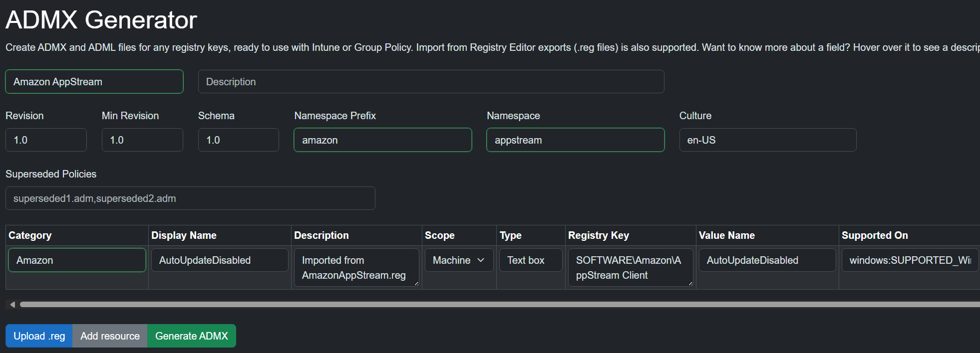Edit the Category cell containing Amazon

77,260
